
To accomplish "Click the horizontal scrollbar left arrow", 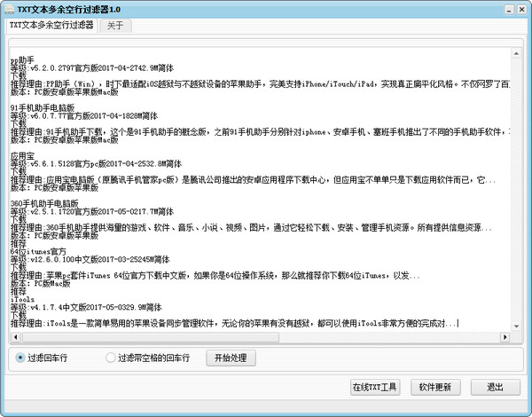I will (16, 337).
